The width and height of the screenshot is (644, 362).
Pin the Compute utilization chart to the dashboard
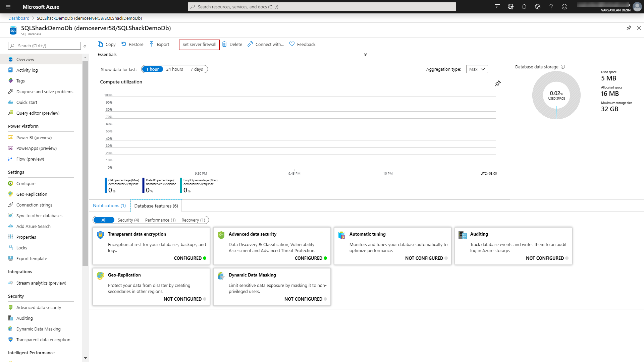pos(498,83)
